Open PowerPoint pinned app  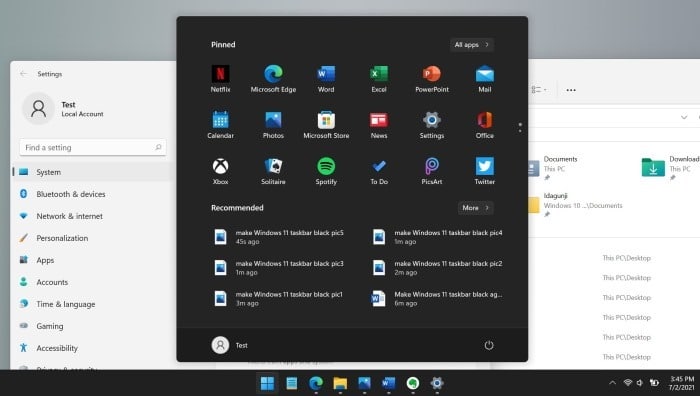[x=432, y=79]
